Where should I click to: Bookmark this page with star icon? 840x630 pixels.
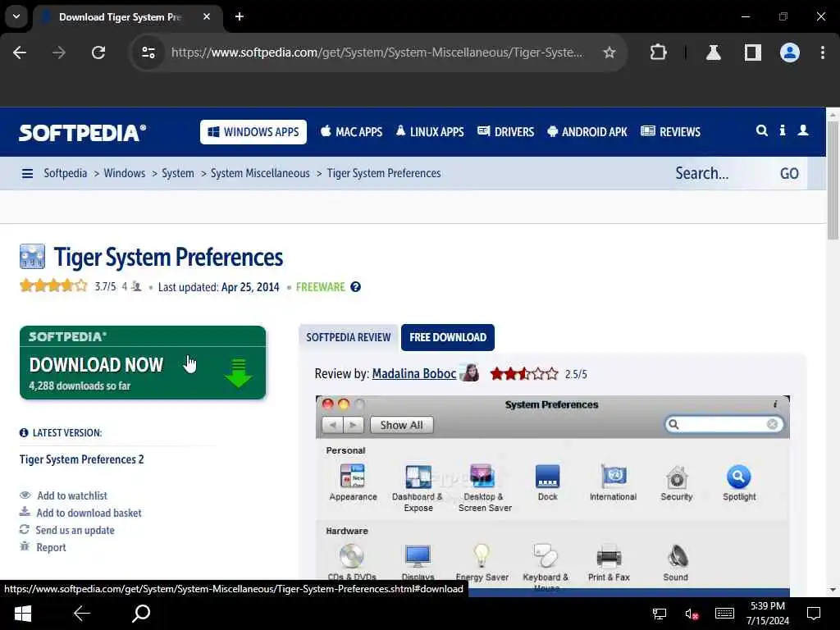pos(609,52)
